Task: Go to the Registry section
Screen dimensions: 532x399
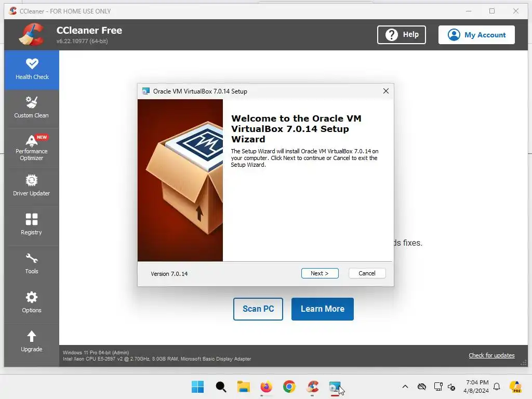Action: 32,224
